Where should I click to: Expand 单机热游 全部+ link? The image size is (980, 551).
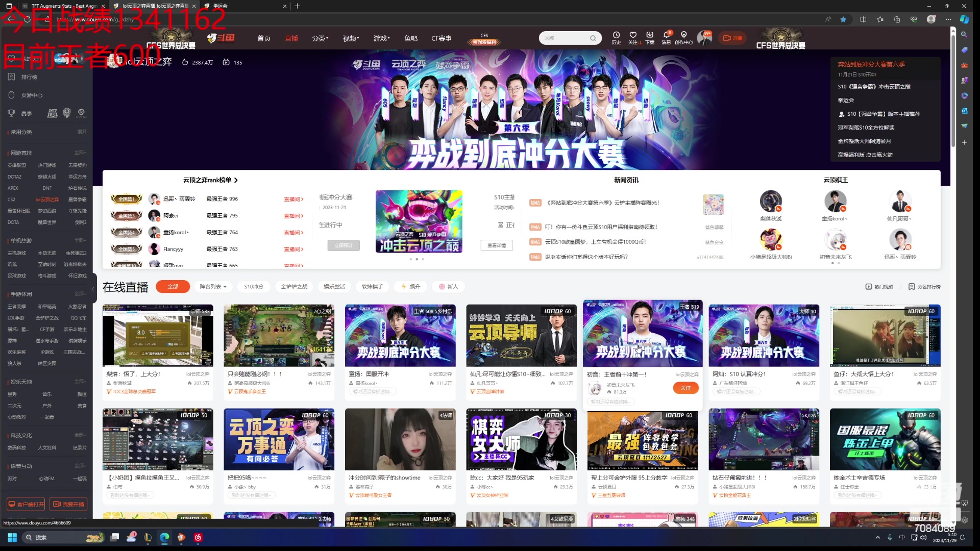pyautogui.click(x=81, y=240)
